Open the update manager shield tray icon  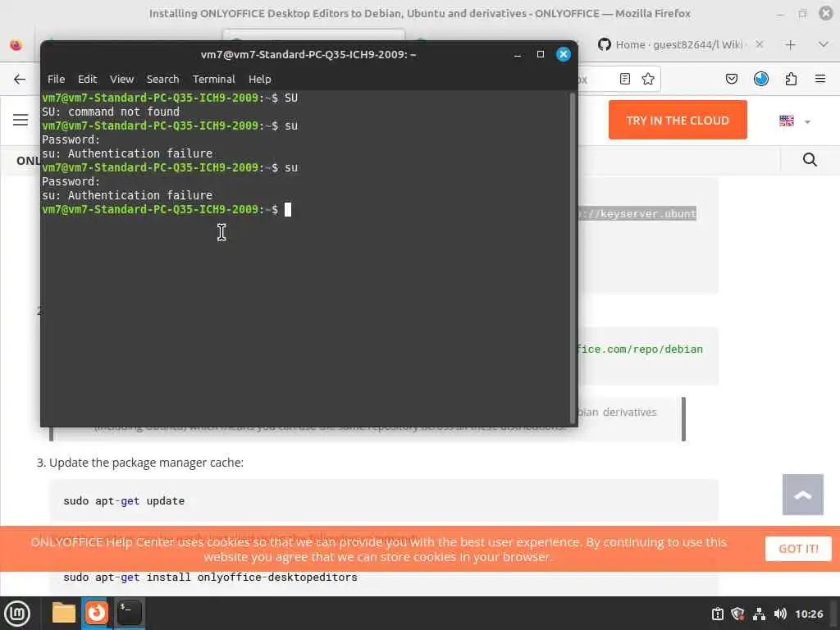point(737,614)
